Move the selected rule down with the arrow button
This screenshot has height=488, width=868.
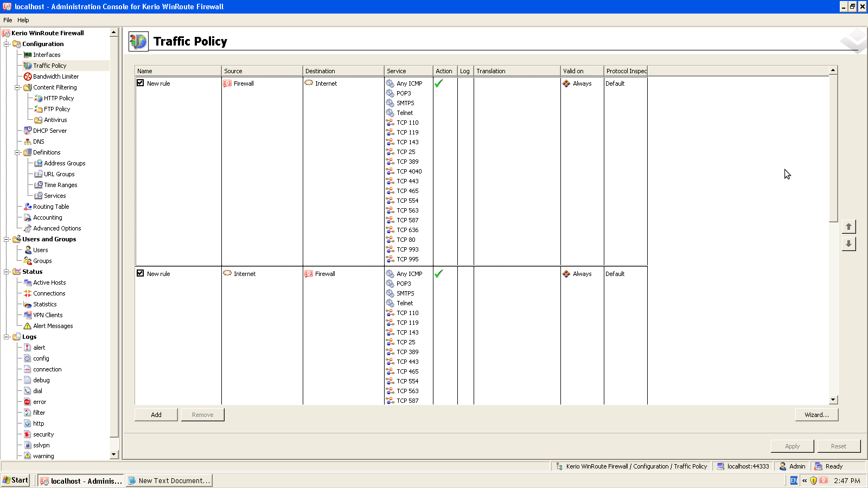click(x=849, y=244)
